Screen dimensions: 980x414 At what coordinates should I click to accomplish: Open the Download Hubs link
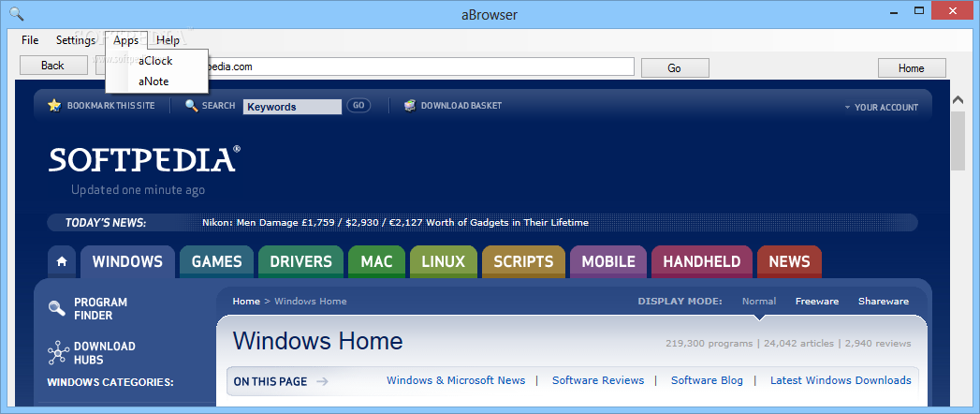click(x=105, y=353)
